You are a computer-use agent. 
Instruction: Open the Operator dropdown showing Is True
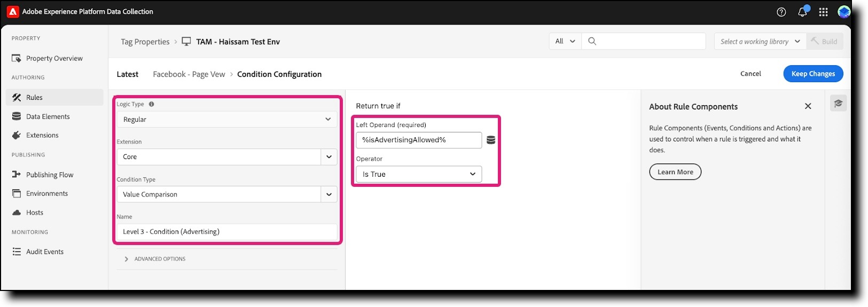point(419,174)
